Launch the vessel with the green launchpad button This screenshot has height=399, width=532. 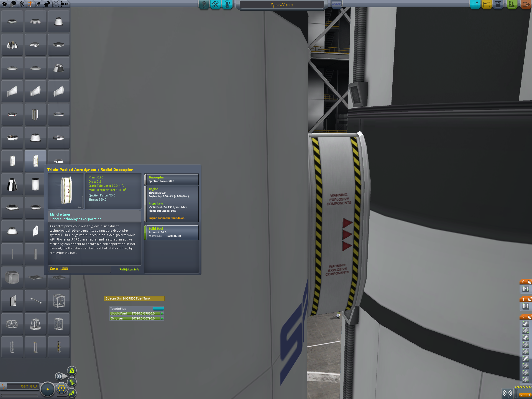[512, 4]
